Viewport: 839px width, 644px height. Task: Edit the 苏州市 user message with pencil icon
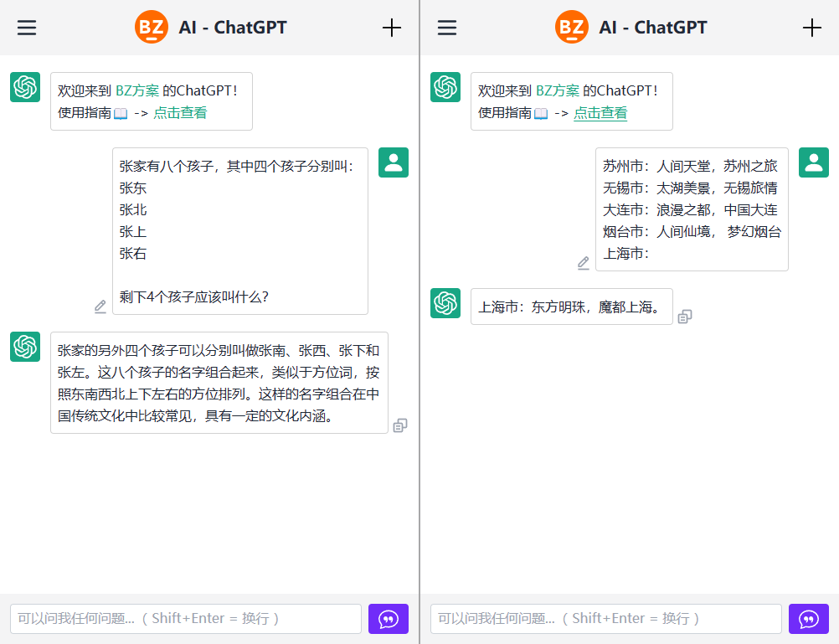584,263
